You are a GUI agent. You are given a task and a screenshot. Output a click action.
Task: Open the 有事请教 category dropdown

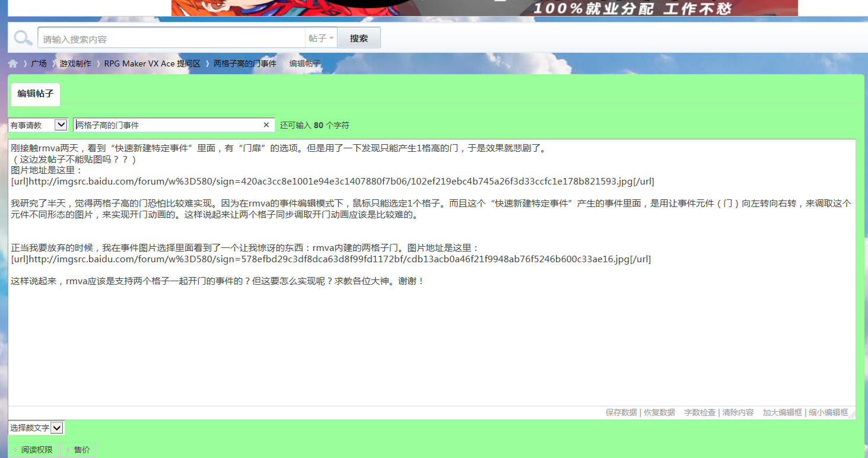point(38,125)
